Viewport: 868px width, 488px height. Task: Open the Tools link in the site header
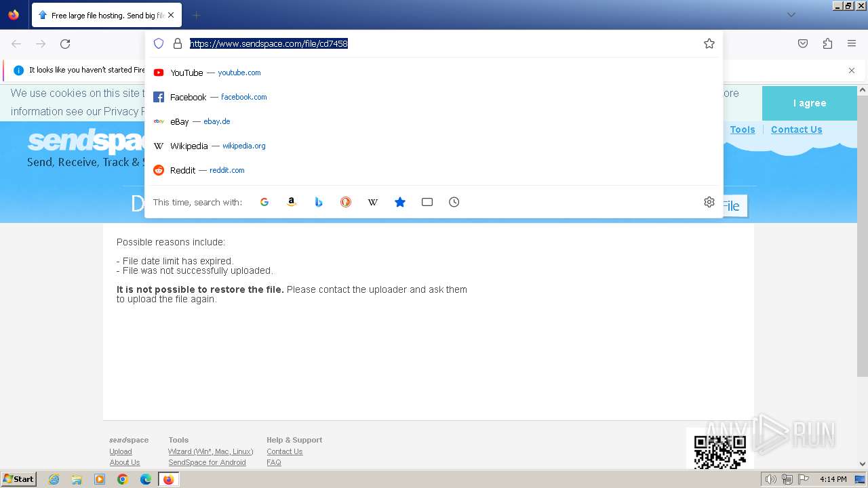tap(743, 129)
